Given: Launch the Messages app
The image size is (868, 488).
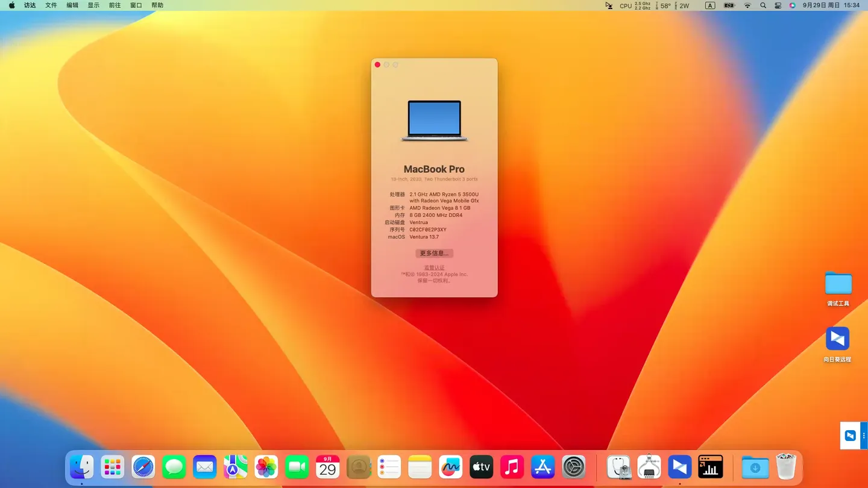Looking at the screenshot, I should 174,466.
